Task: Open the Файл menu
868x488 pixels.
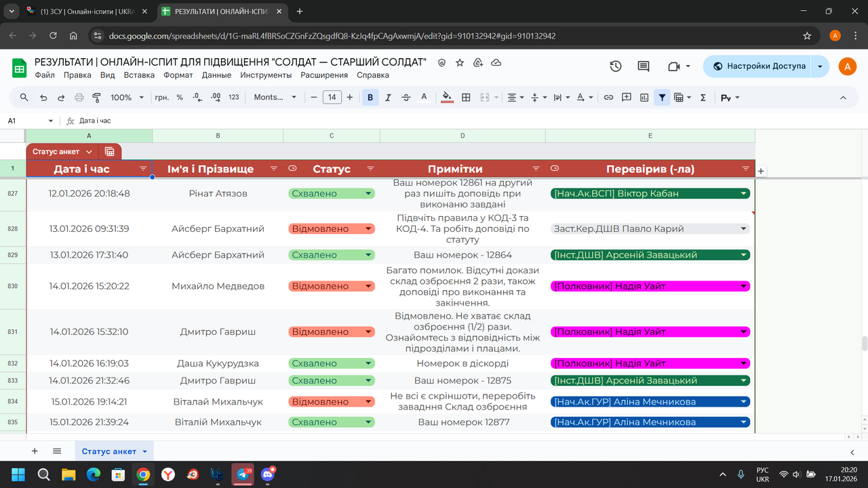Action: (x=45, y=75)
